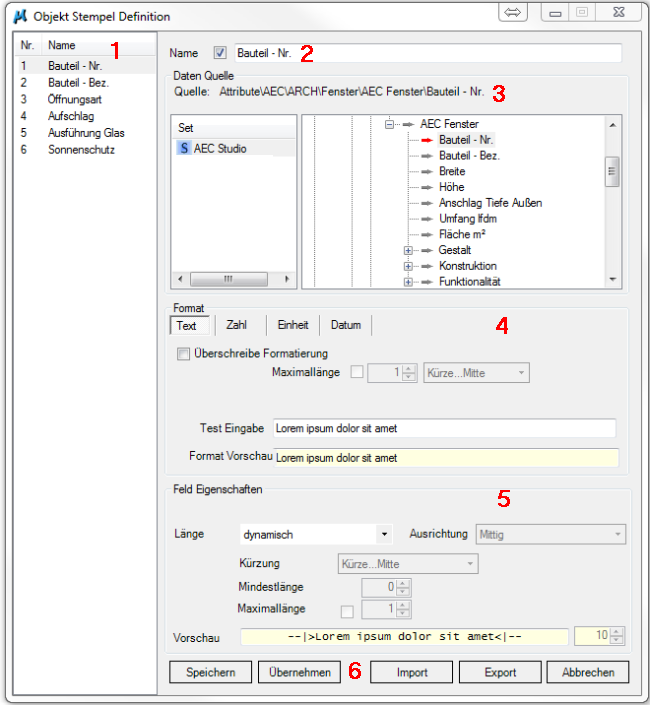Click the Speichern button
This screenshot has width=650, height=705.
click(210, 672)
